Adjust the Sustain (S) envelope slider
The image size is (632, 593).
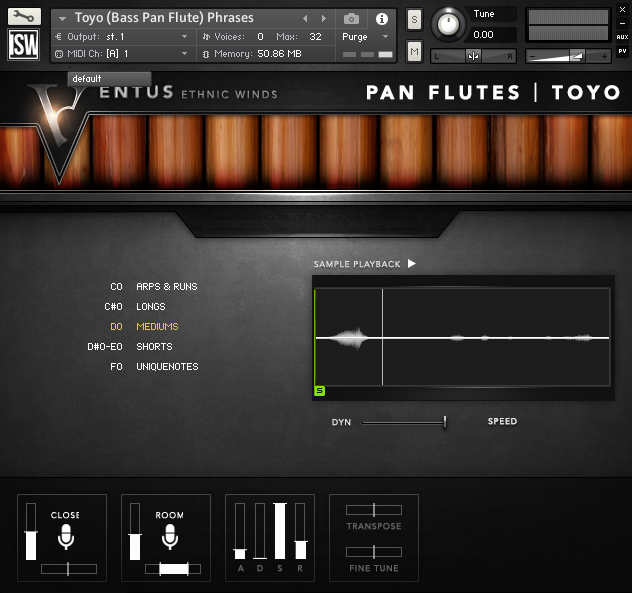[x=280, y=531]
